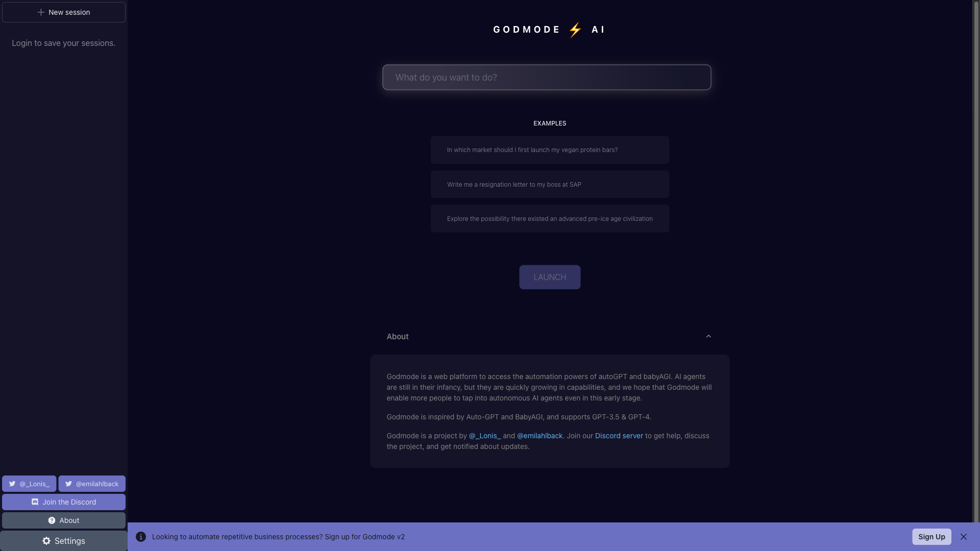Select vegan protein bars example prompt
980x551 pixels.
[x=550, y=149]
